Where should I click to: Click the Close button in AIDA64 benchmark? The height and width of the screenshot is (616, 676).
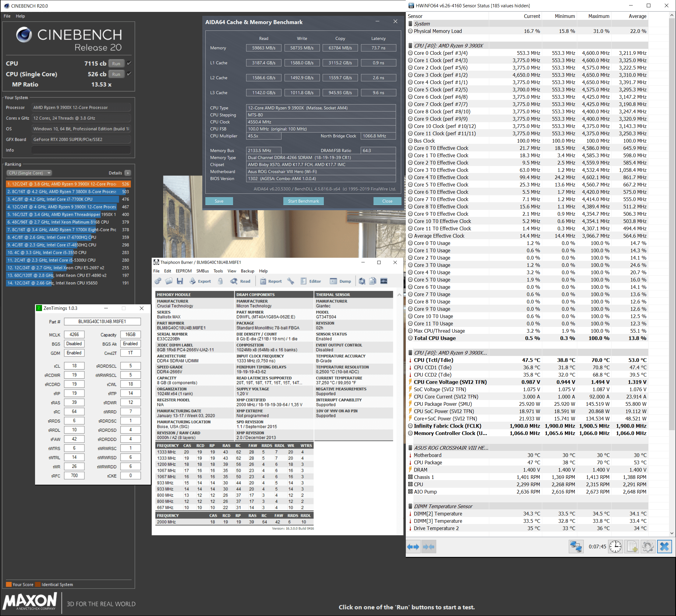pyautogui.click(x=387, y=201)
